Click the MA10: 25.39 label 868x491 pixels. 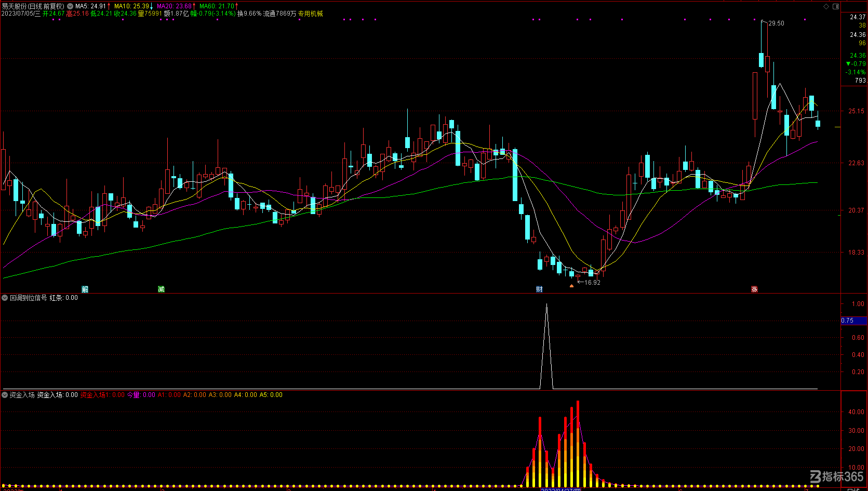click(131, 6)
